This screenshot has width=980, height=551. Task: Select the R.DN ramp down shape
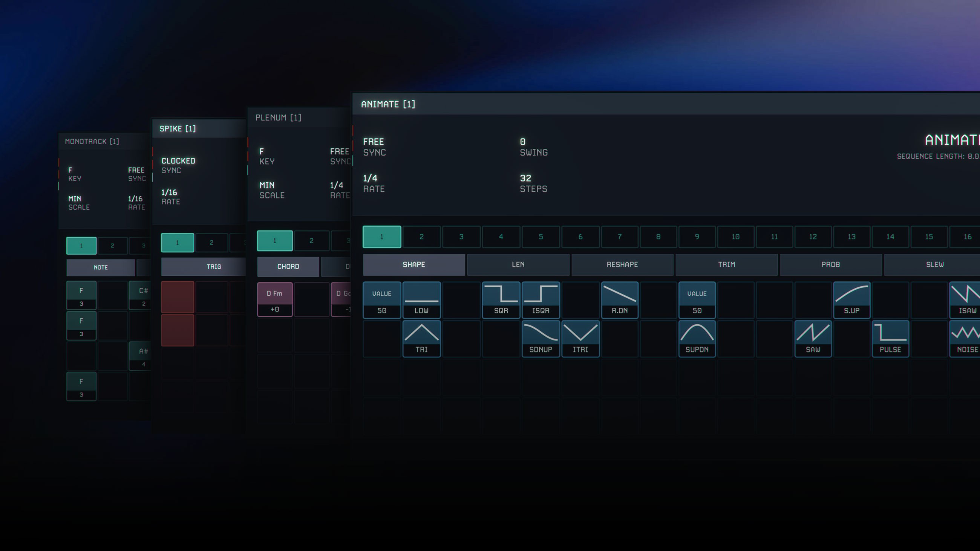click(619, 300)
